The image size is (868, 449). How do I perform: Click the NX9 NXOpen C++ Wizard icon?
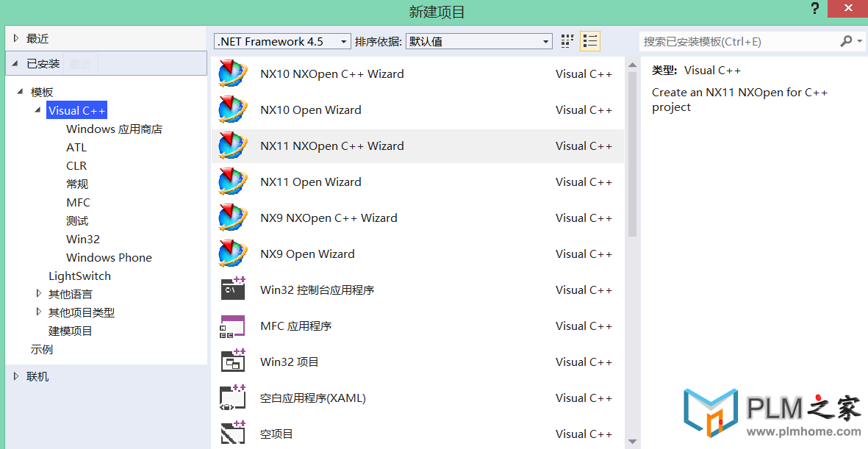pyautogui.click(x=232, y=218)
